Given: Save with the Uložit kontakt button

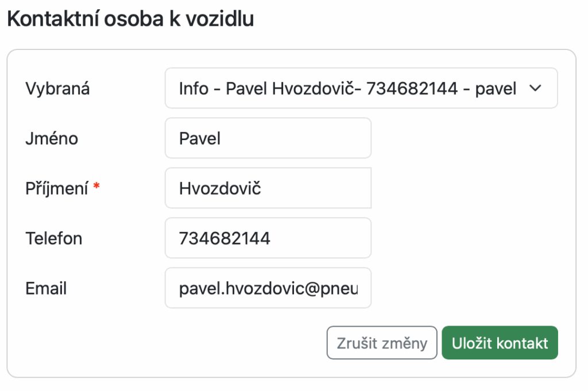Looking at the screenshot, I should [500, 343].
